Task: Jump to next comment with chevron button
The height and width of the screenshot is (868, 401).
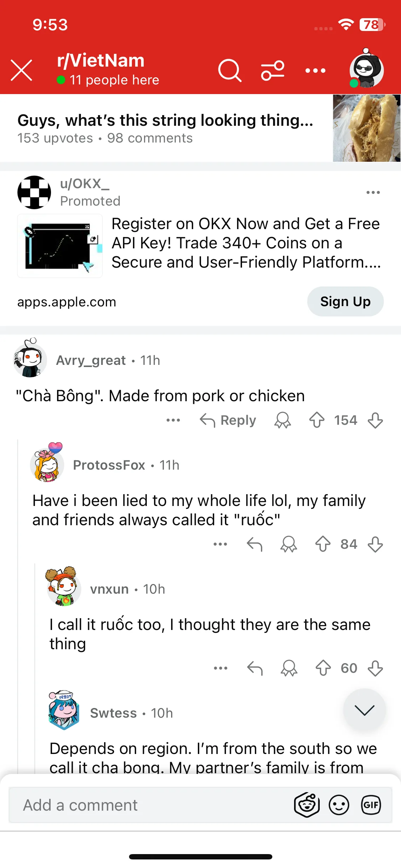Action: tap(364, 710)
